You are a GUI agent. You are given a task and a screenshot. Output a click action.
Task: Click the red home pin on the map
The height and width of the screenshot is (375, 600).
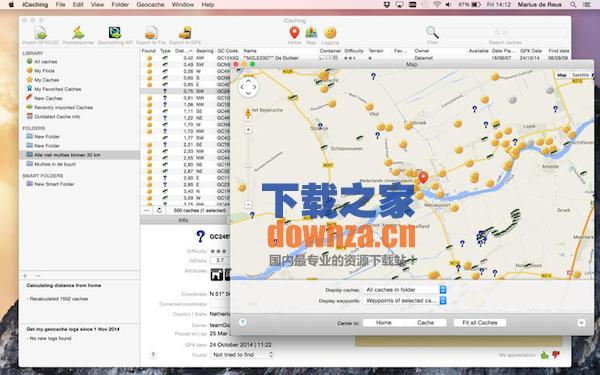pos(423,178)
